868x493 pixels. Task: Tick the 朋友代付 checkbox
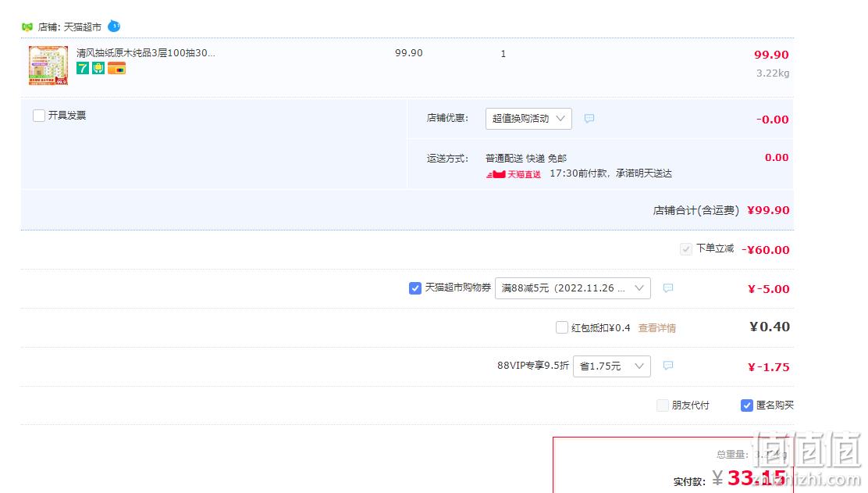[662, 405]
